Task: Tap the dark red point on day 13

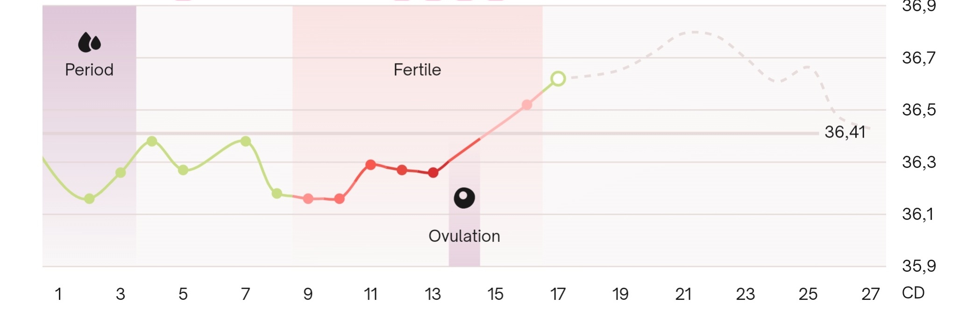Action: point(433,173)
